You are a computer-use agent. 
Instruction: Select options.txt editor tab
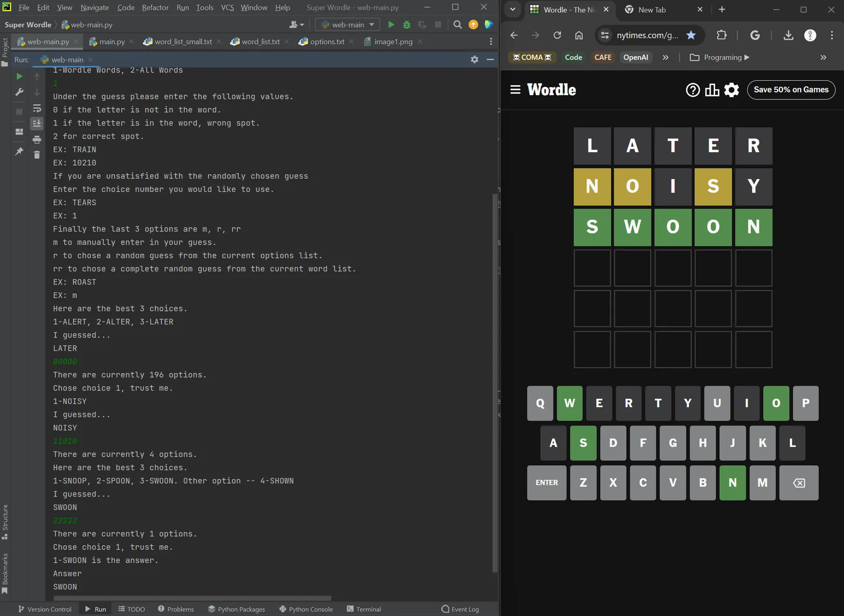tap(327, 42)
